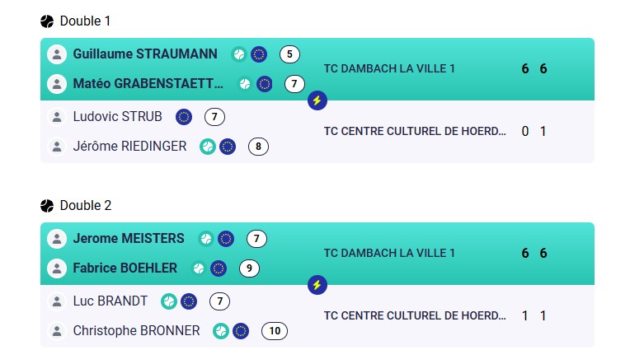The height and width of the screenshot is (364, 630).
Task: Open TC CENTRE CULTUREL DE HOERD... in Double 2
Action: [x=415, y=316]
